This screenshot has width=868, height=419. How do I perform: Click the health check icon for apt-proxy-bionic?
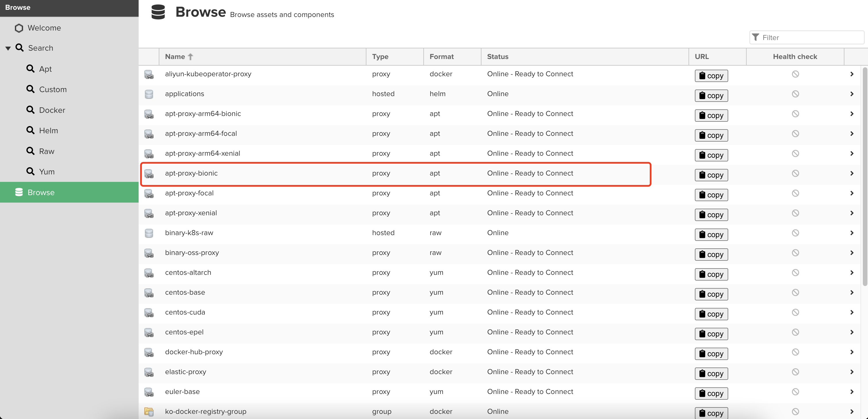[x=795, y=173]
